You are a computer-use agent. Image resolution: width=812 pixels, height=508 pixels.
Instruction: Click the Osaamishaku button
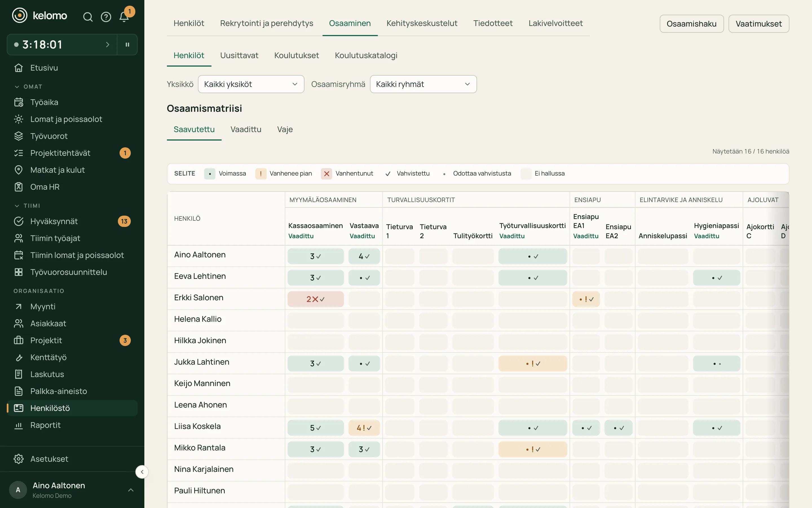(x=692, y=23)
